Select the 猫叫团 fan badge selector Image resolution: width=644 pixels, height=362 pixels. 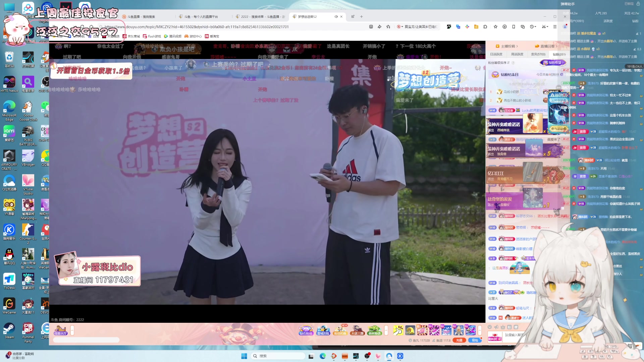click(x=495, y=337)
